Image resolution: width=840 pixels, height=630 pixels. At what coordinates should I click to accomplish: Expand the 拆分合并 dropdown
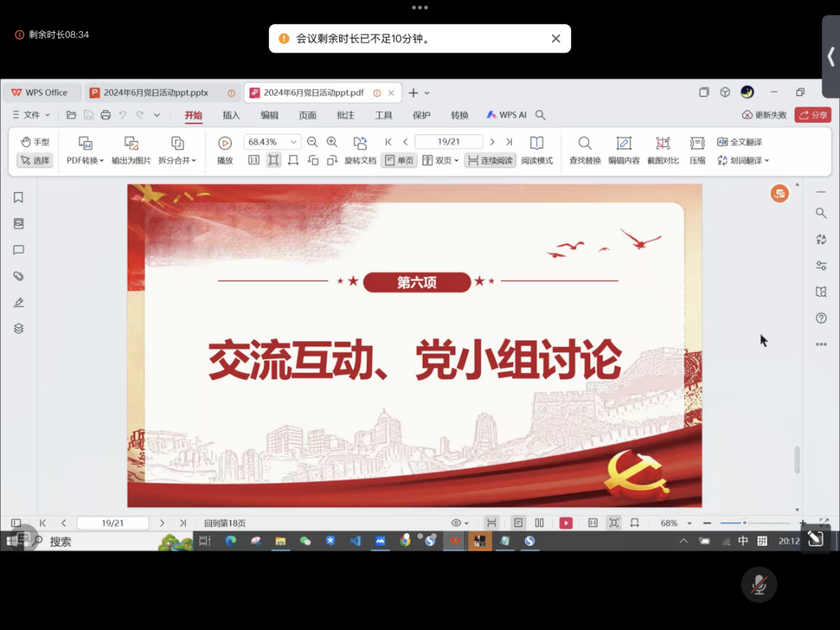pos(178,161)
